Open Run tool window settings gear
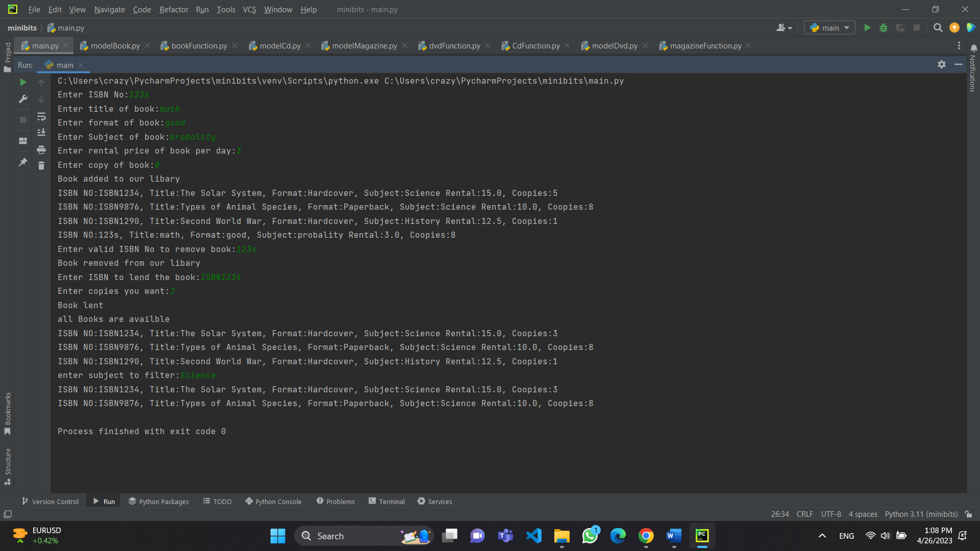The width and height of the screenshot is (980, 551). [942, 65]
